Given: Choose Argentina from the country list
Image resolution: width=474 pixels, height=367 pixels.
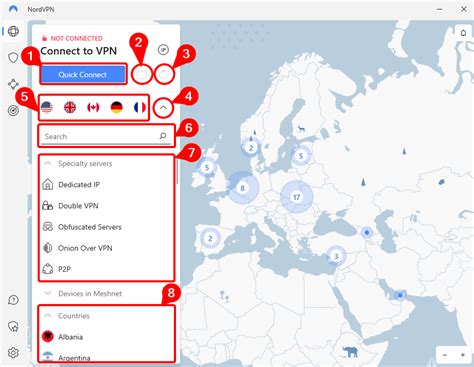Looking at the screenshot, I should [x=107, y=357].
